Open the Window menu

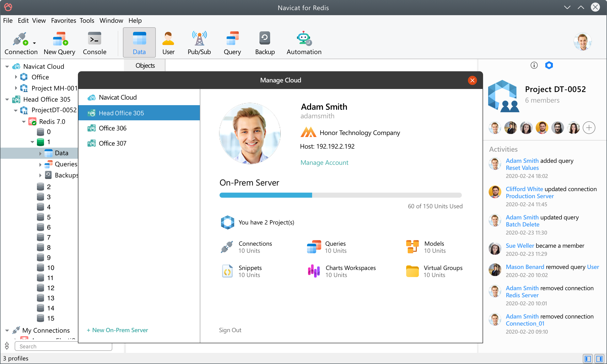[111, 20]
